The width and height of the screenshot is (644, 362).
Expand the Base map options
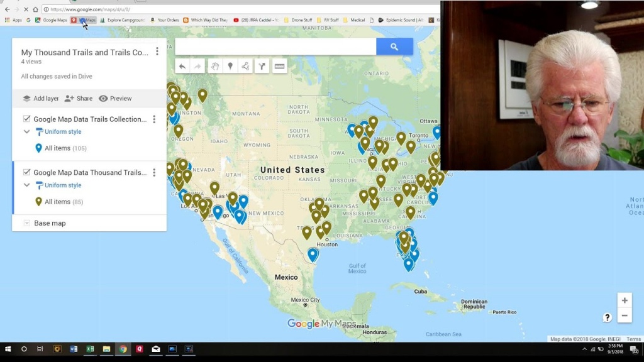tap(26, 223)
